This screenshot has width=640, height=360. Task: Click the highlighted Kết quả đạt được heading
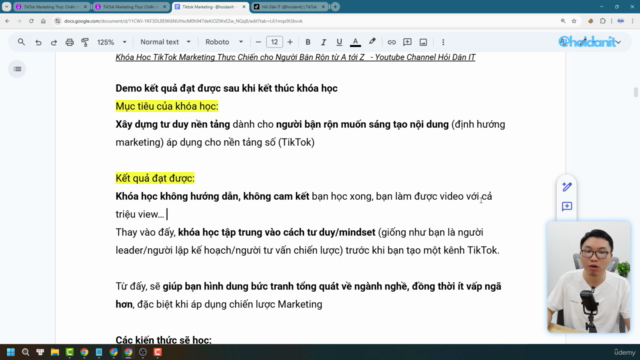155,178
